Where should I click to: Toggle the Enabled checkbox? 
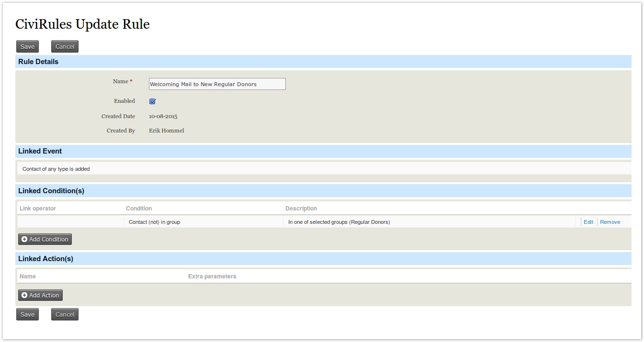tap(153, 101)
